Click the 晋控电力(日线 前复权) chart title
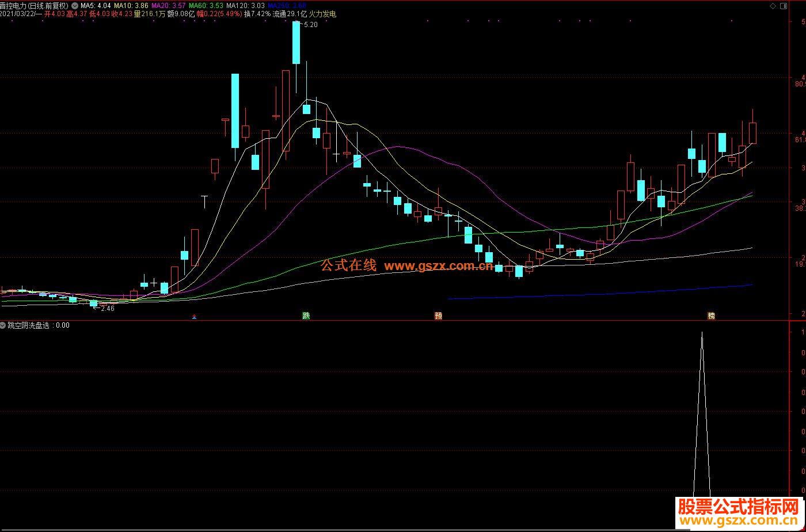The image size is (806, 532). click(x=34, y=5)
